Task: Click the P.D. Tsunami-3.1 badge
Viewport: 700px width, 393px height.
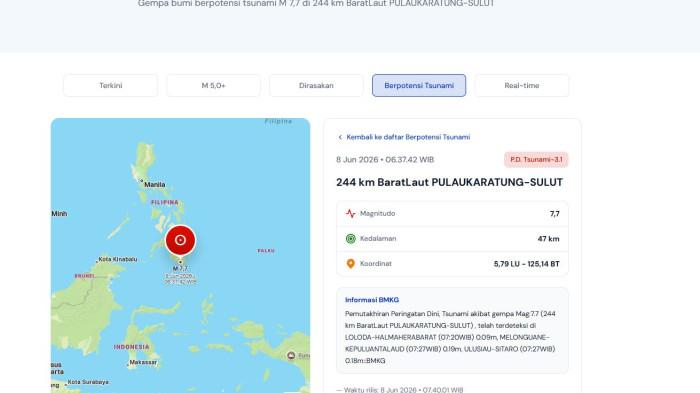Action: pyautogui.click(x=536, y=159)
